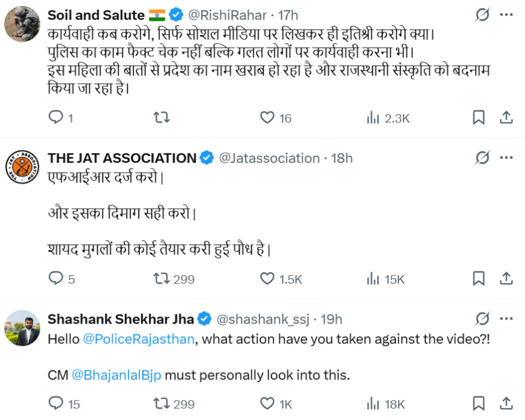Reply to Soil and Salute's tweet
525x420 pixels.
coord(56,118)
